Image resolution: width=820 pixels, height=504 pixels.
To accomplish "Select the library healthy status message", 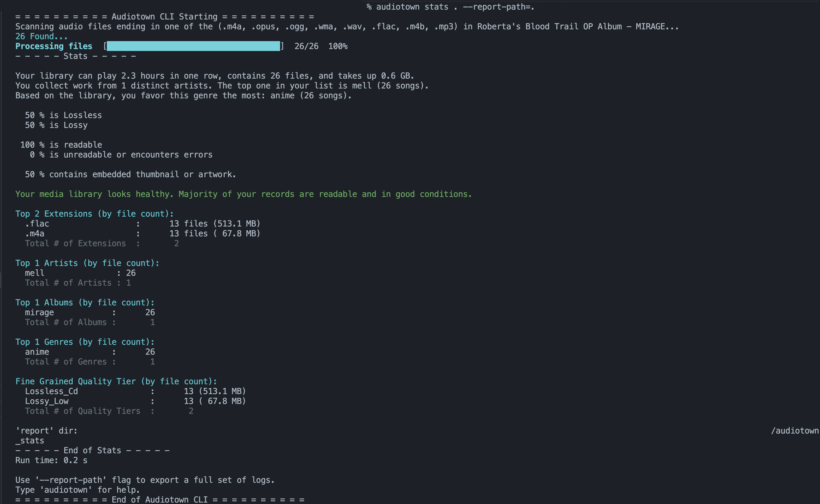I will [x=243, y=194].
